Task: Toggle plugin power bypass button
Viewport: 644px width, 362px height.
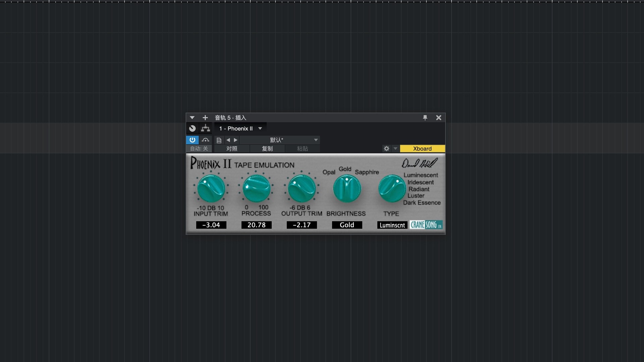Action: pyautogui.click(x=192, y=140)
